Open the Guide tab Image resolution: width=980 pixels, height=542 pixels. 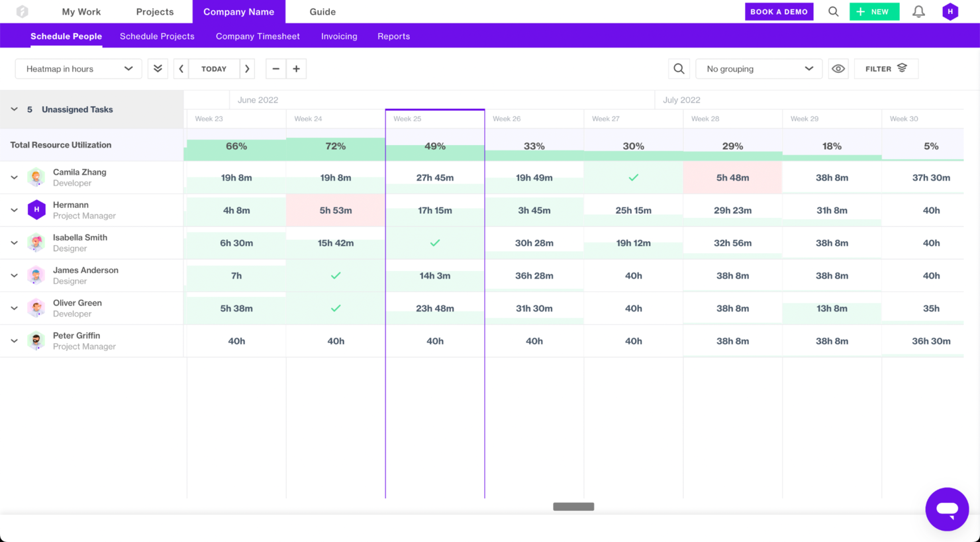coord(322,11)
